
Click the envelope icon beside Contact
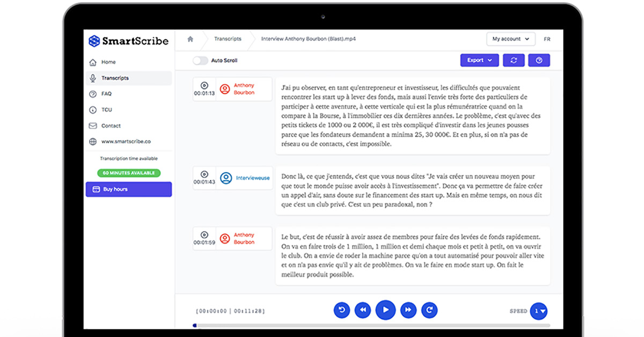pos(93,126)
